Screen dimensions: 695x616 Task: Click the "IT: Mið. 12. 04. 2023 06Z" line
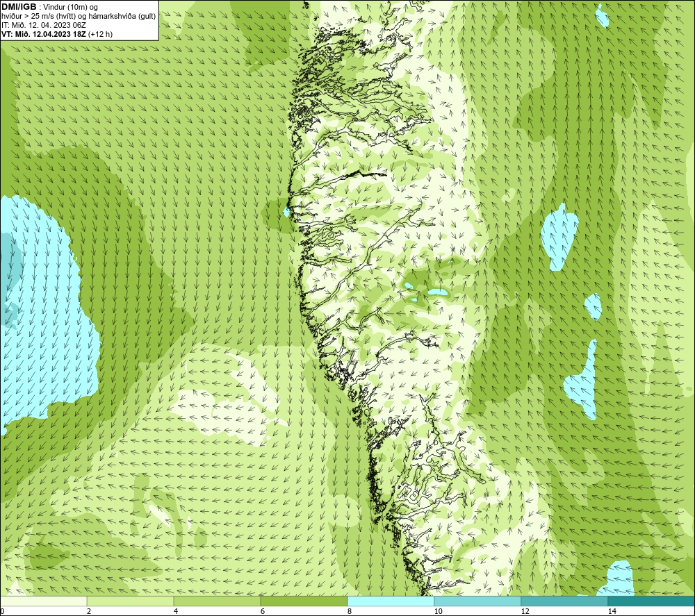tap(43, 25)
